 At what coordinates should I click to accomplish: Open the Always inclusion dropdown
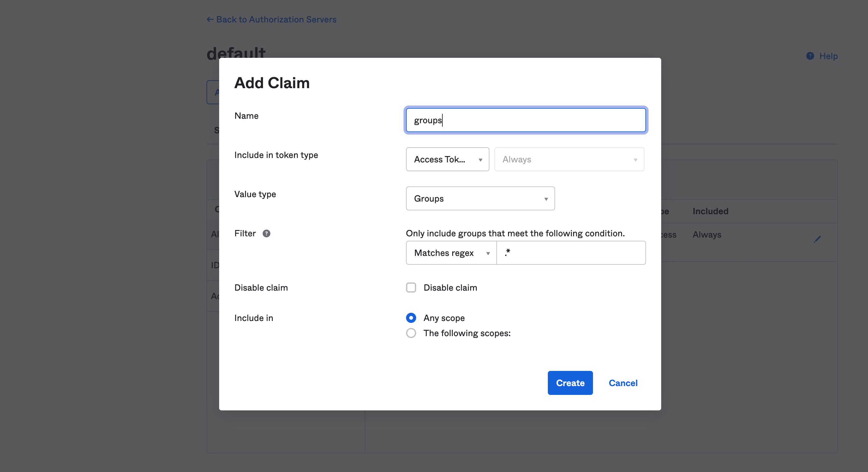(x=569, y=159)
